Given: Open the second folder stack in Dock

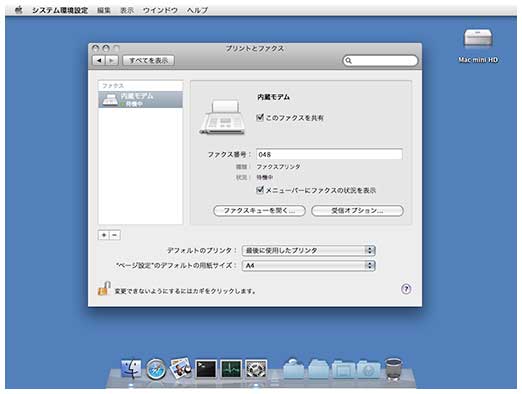Looking at the screenshot, I should point(318,369).
